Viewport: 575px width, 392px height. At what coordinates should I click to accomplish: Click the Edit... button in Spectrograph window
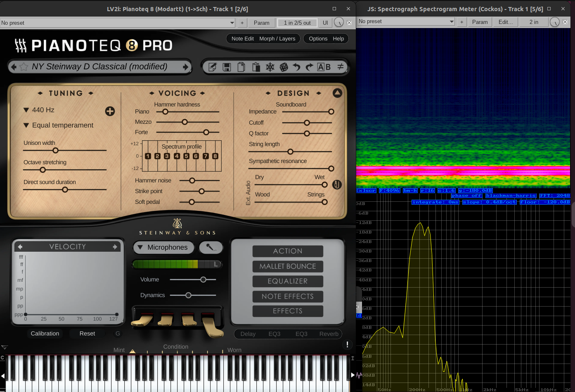point(506,22)
